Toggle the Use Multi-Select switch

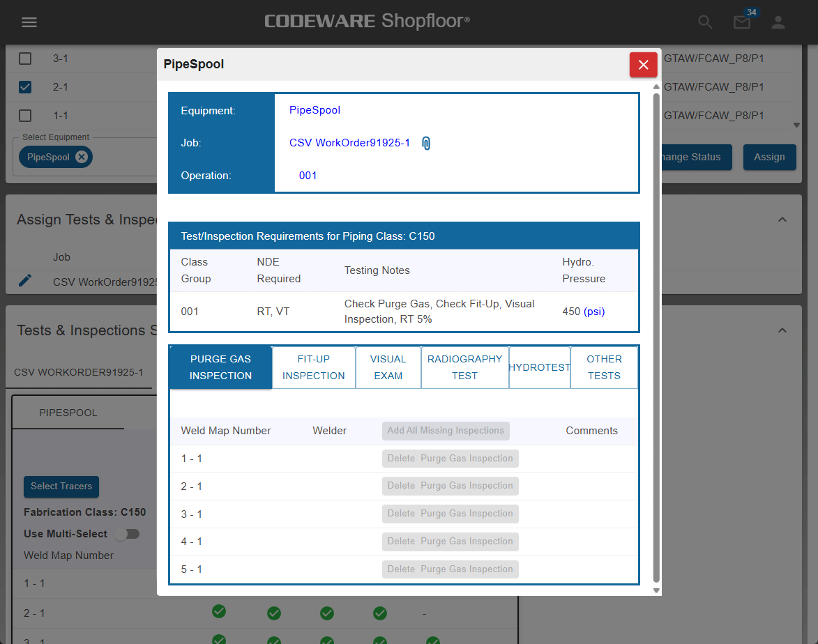(127, 534)
